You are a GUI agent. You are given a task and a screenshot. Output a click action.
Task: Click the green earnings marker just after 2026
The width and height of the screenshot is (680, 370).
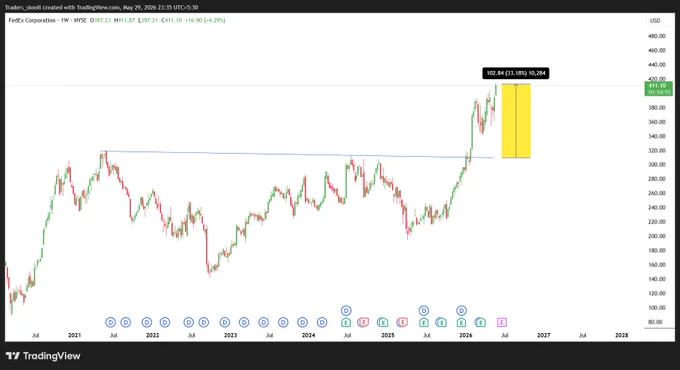point(480,322)
